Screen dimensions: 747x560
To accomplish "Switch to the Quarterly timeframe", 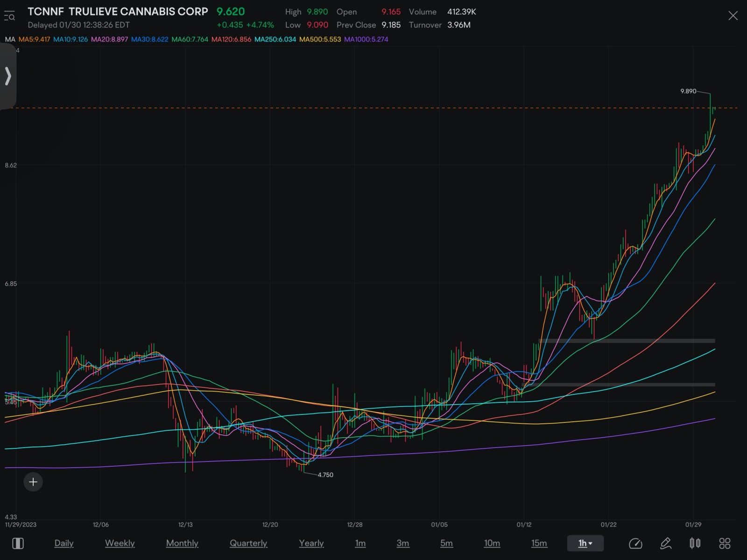I will coord(248,543).
